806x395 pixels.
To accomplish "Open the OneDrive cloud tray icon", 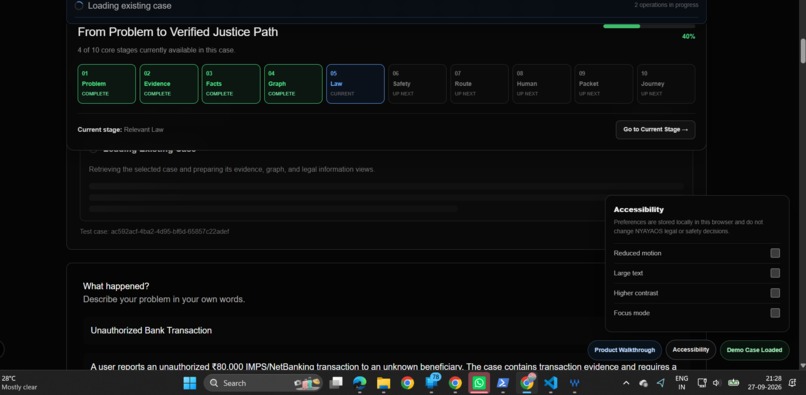I will [x=644, y=383].
